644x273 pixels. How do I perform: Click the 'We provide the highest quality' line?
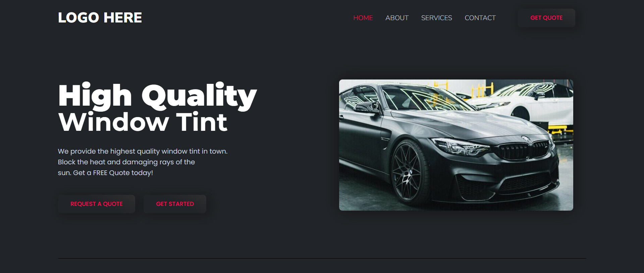(143, 151)
